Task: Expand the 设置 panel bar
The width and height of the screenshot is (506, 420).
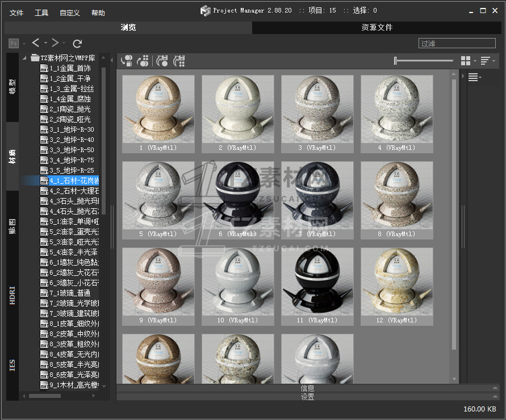Action: (307, 397)
